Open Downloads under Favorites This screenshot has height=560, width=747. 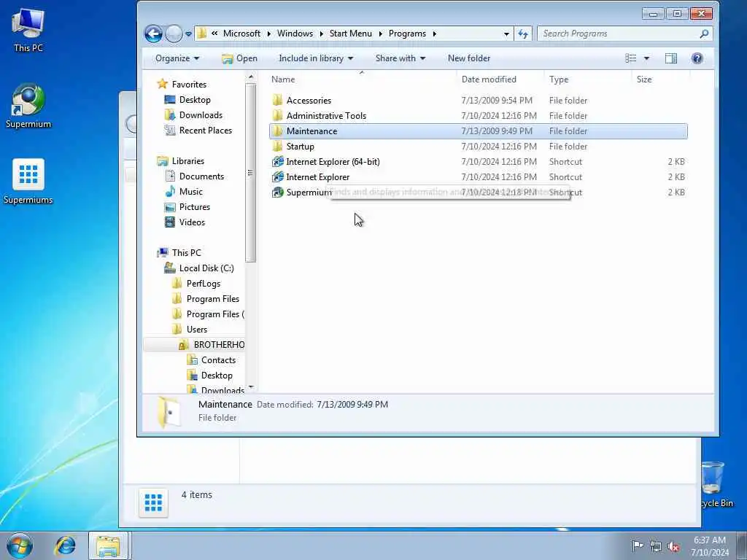(x=201, y=114)
